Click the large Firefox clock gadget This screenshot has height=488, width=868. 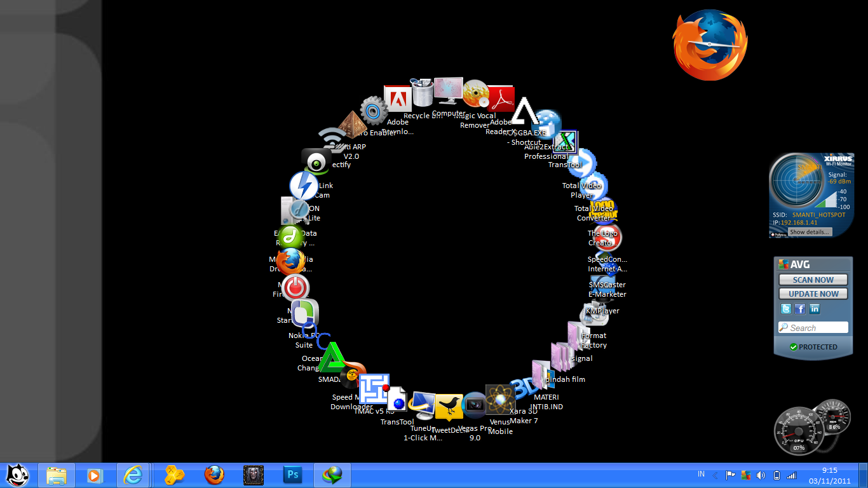(x=710, y=45)
